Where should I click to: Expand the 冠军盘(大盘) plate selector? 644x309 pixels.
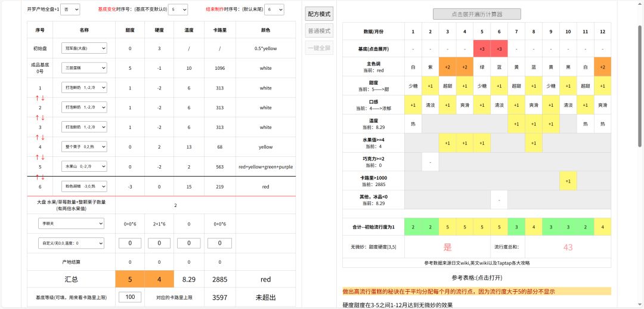(x=83, y=48)
